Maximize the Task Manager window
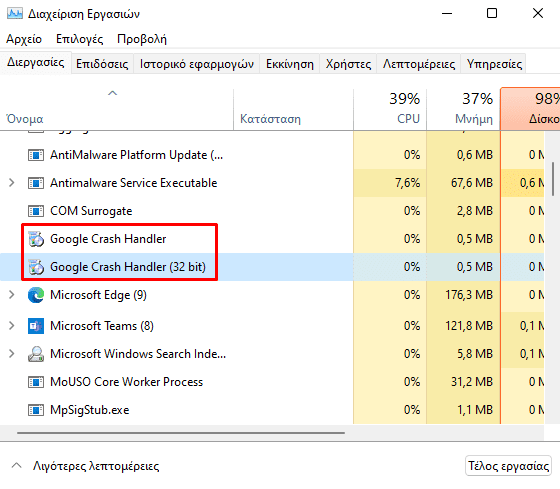 (492, 14)
